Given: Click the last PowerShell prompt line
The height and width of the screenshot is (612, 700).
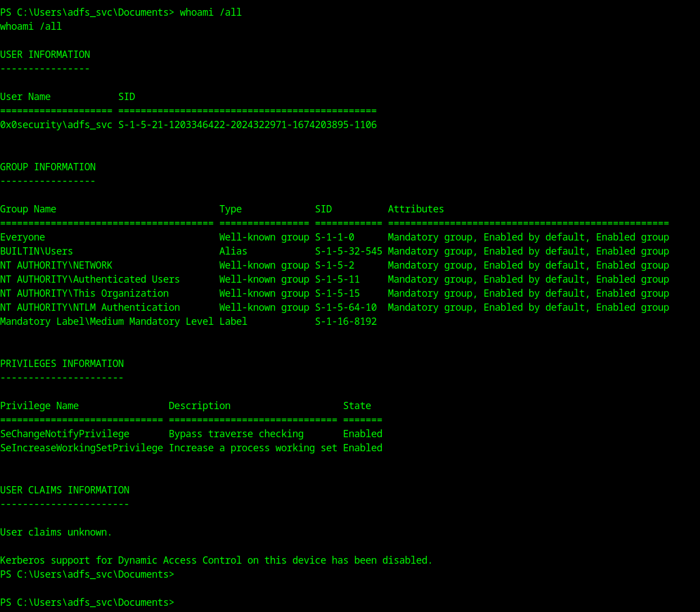Looking at the screenshot, I should click(87, 602).
